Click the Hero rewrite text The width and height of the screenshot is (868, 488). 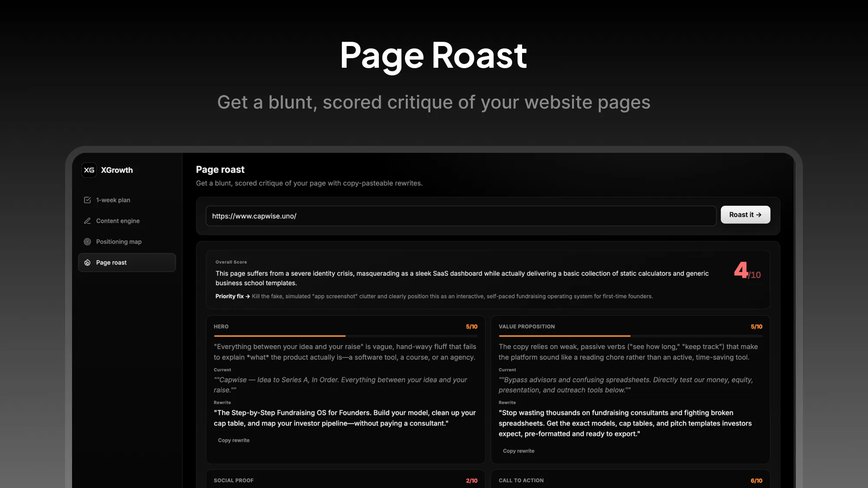tap(345, 418)
